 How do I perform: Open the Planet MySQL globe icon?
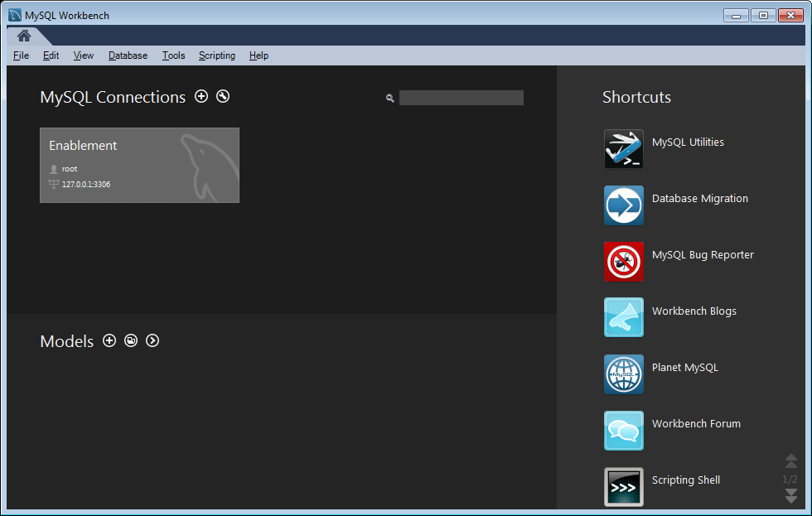coord(623,374)
